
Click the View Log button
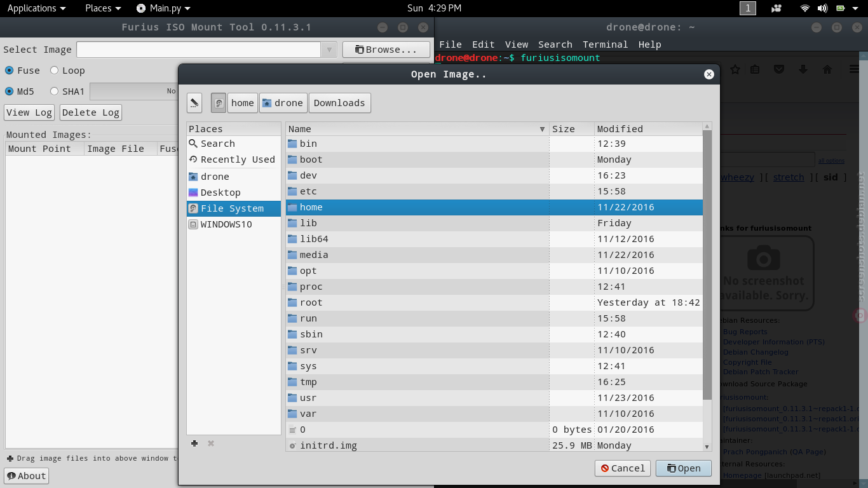29,112
